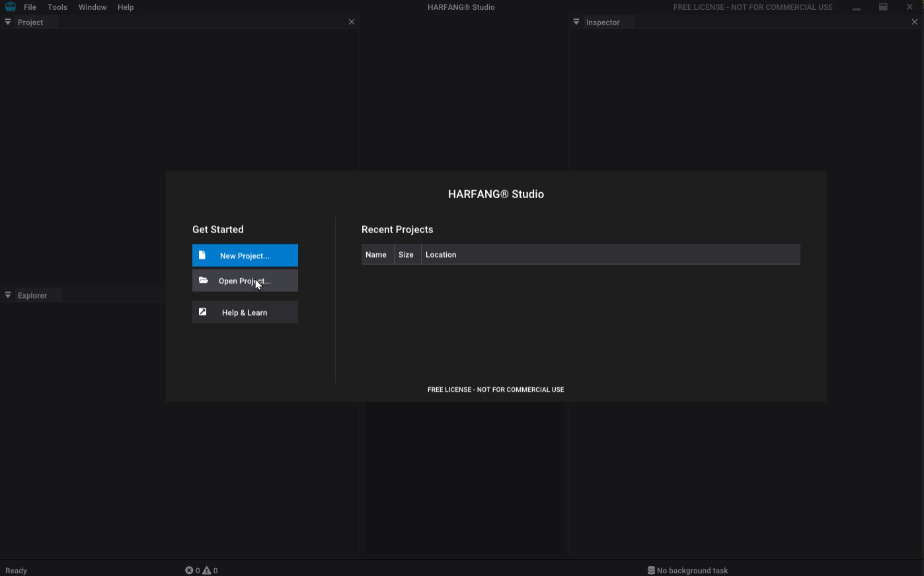
Task: Maximize the HARFANG Studio window
Action: [x=883, y=7]
